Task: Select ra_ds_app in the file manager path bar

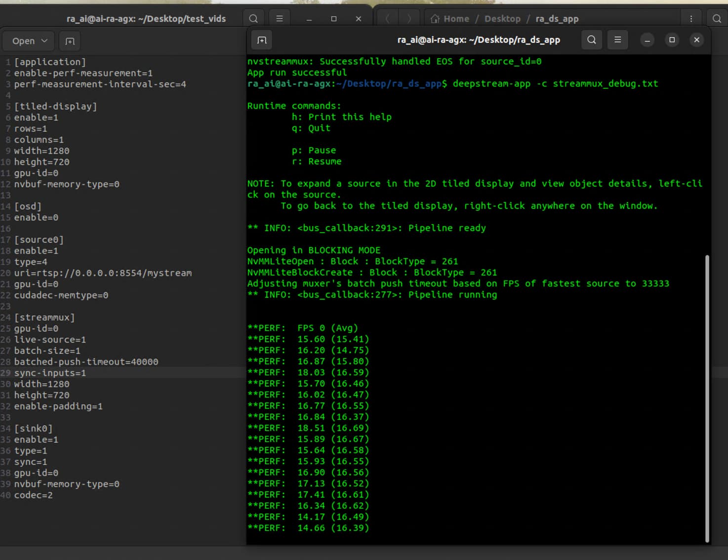Action: (x=557, y=19)
